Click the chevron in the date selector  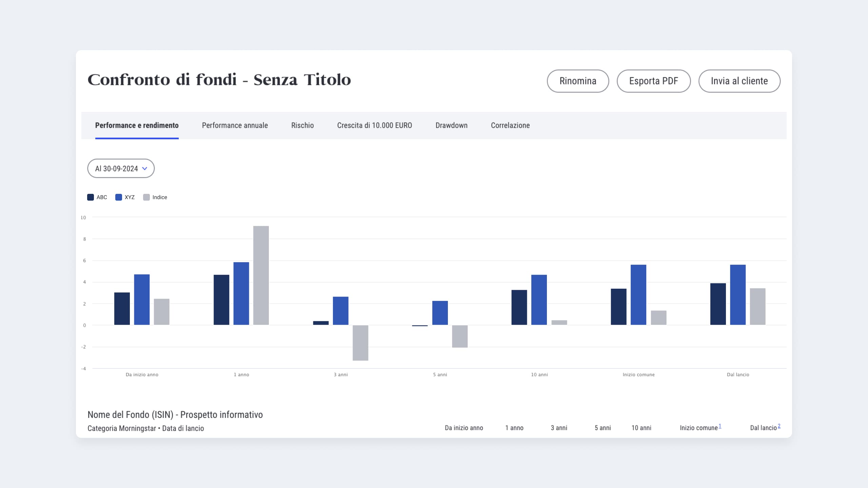click(x=145, y=168)
